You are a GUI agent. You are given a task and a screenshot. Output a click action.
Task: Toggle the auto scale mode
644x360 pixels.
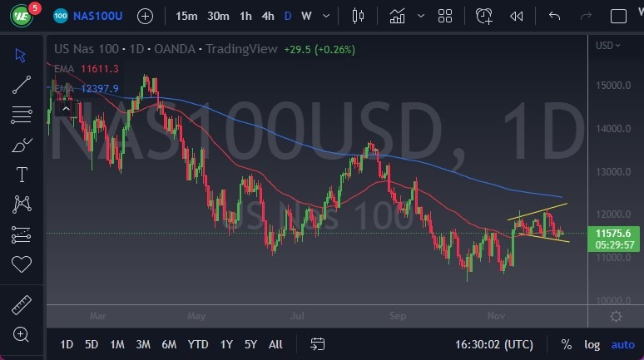(622, 344)
